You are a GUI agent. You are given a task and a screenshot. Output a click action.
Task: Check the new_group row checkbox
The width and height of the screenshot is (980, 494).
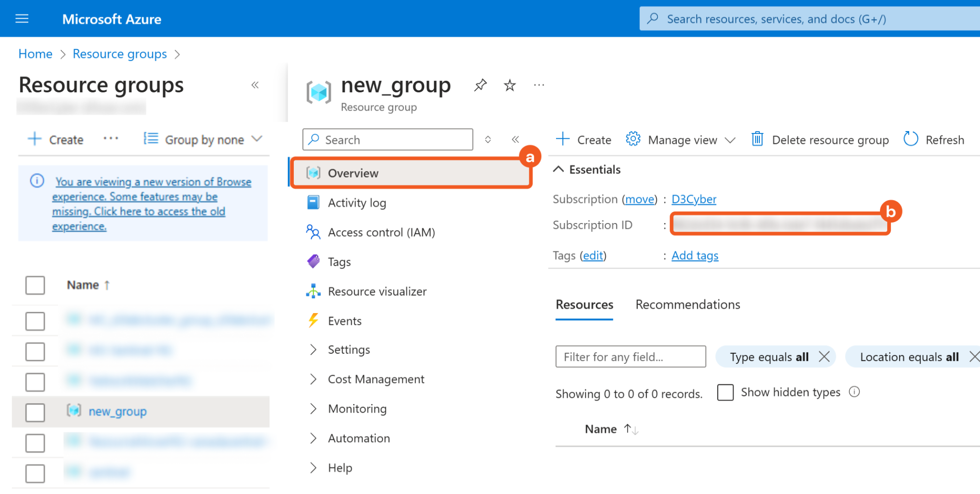pos(35,412)
